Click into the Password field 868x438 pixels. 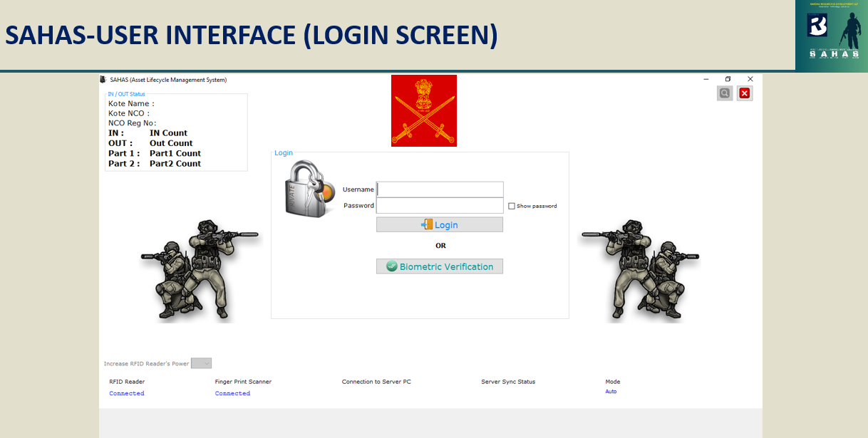[x=440, y=206]
